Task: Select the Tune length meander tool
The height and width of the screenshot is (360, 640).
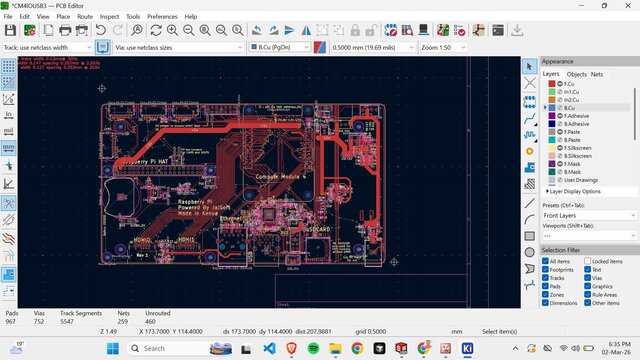Action: point(529,135)
